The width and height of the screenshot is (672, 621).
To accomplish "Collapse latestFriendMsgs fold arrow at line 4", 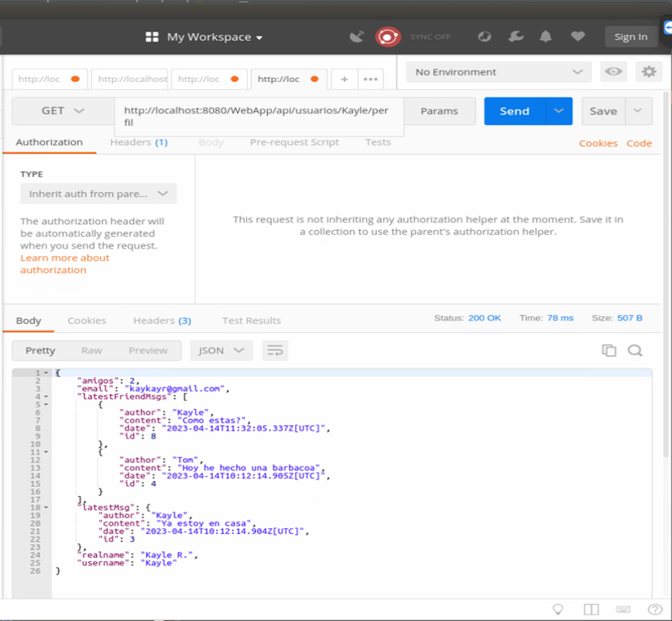I will [46, 397].
